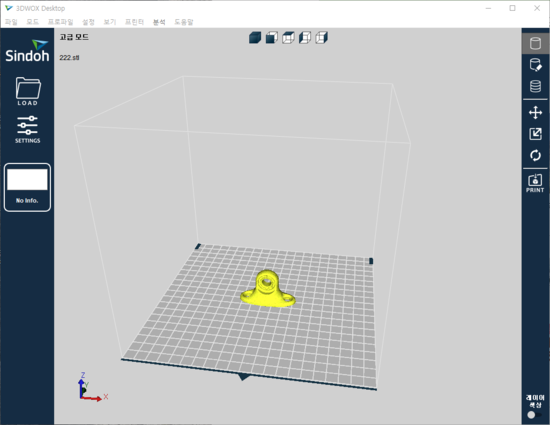Open the 파일 menu
550x425 pixels.
pos(11,22)
